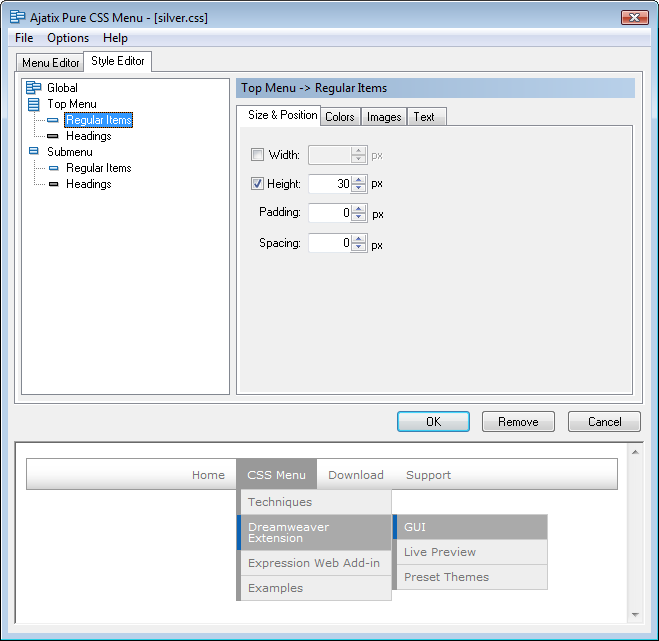The height and width of the screenshot is (641, 659).
Task: Decrease Spacing with the down spinner arrow
Action: (358, 247)
